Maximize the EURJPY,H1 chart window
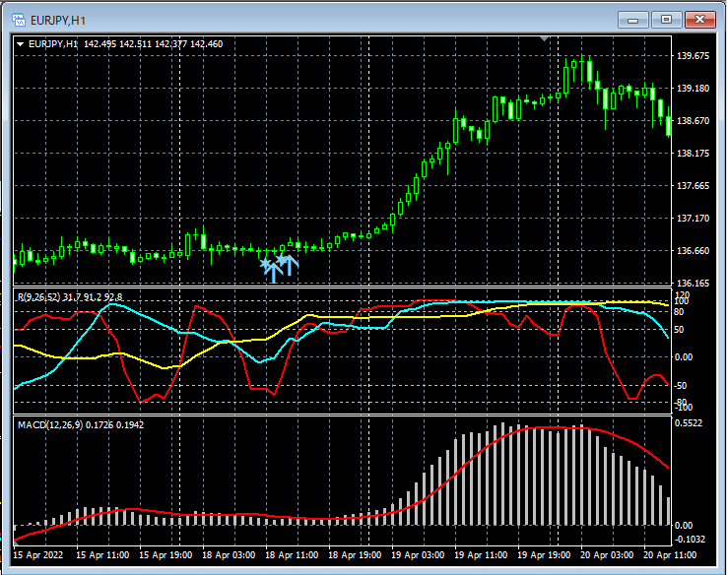Viewport: 728px width, 575px height. [667, 19]
